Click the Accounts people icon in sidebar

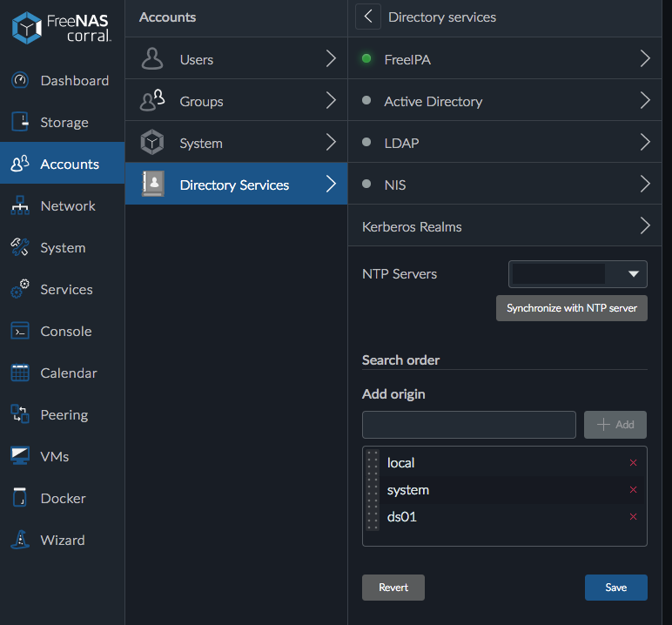(20, 164)
